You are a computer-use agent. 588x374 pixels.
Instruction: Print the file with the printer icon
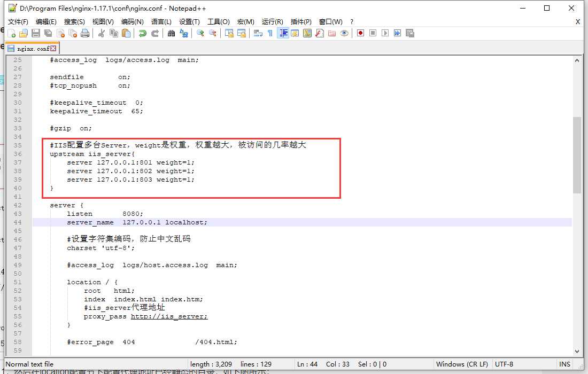pos(85,33)
